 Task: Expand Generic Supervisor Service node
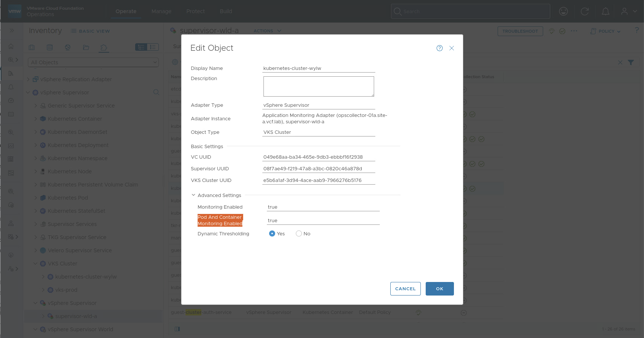[x=36, y=106]
